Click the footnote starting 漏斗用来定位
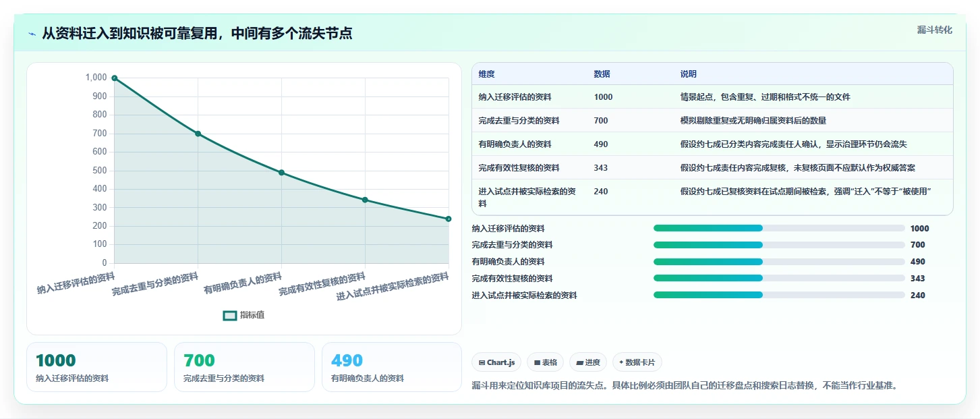Screen dimensions: 980x419 tap(685, 386)
